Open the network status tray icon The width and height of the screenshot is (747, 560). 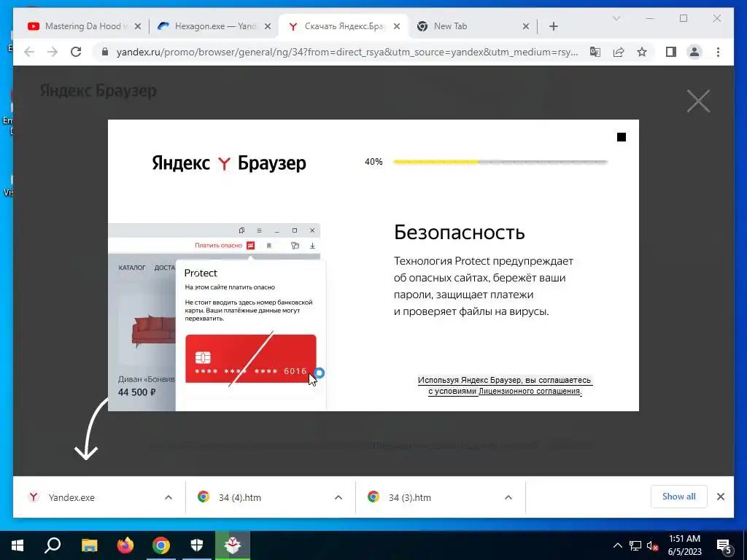[x=635, y=545]
